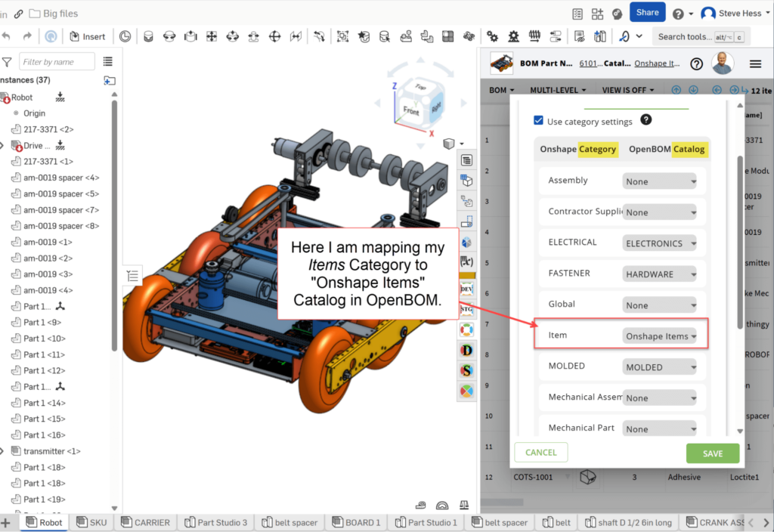Select the Planar mate tool
This screenshot has height=532, width=774.
[x=212, y=36]
